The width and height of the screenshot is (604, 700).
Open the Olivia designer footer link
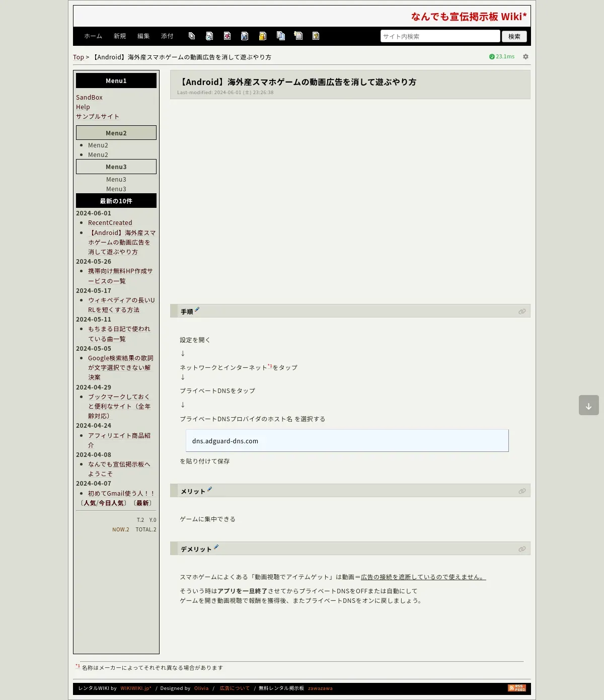click(201, 688)
